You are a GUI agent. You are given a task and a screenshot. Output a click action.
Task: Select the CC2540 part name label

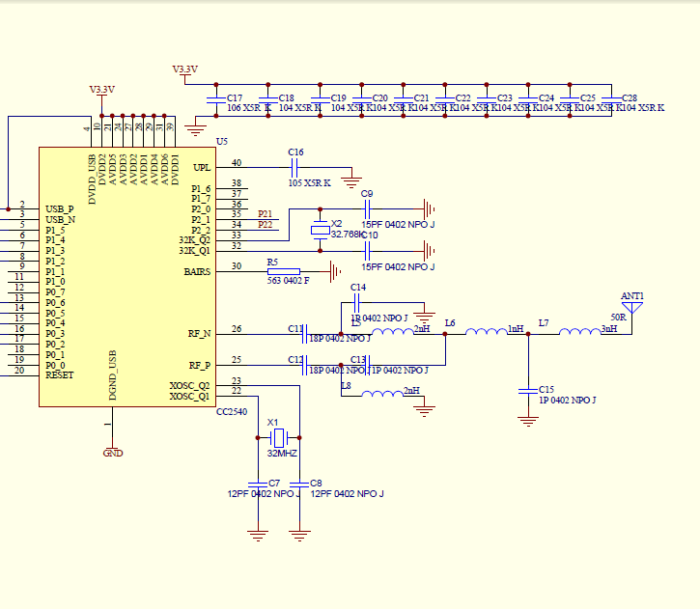pos(232,412)
